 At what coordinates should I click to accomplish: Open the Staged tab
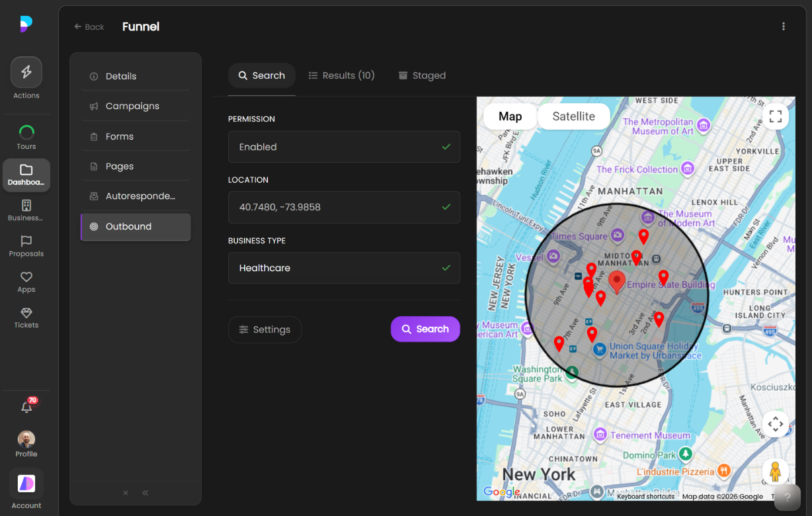click(x=422, y=75)
